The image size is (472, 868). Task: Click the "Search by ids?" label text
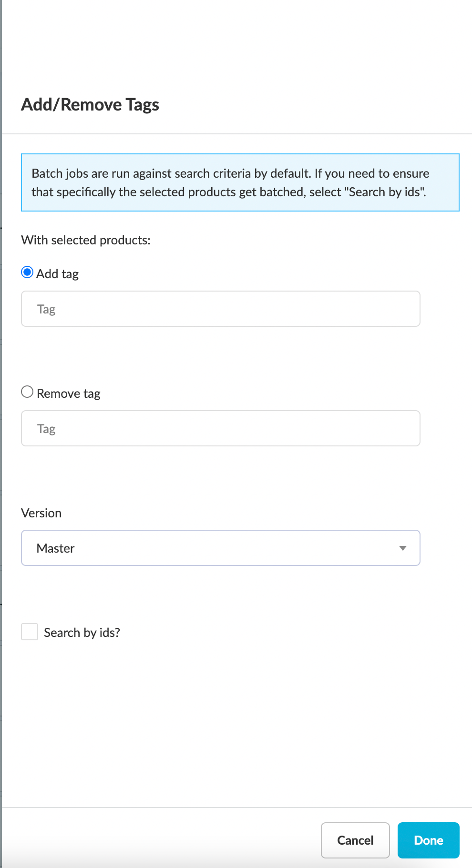[x=82, y=633]
